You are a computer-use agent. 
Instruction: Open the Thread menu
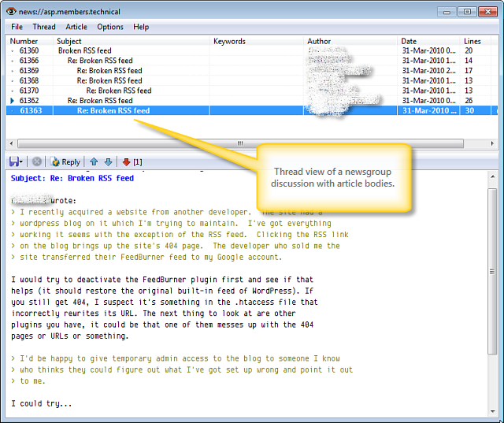pyautogui.click(x=44, y=27)
